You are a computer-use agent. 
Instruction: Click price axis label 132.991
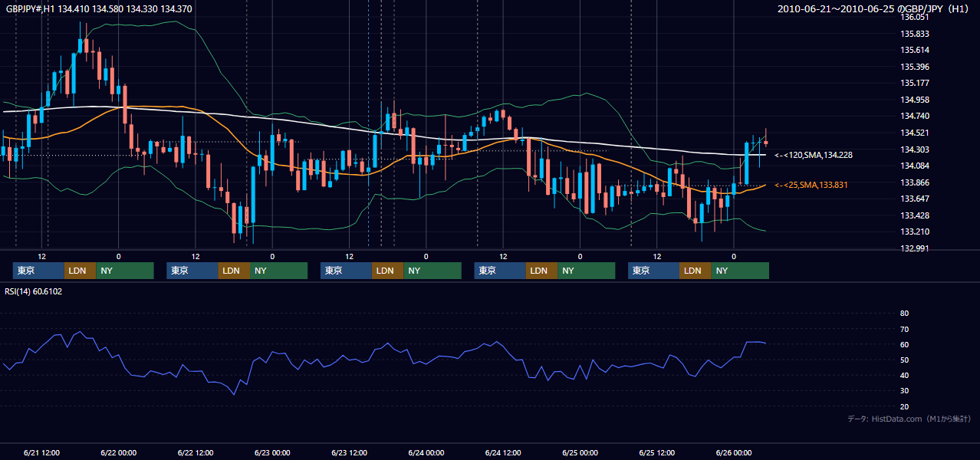point(916,248)
